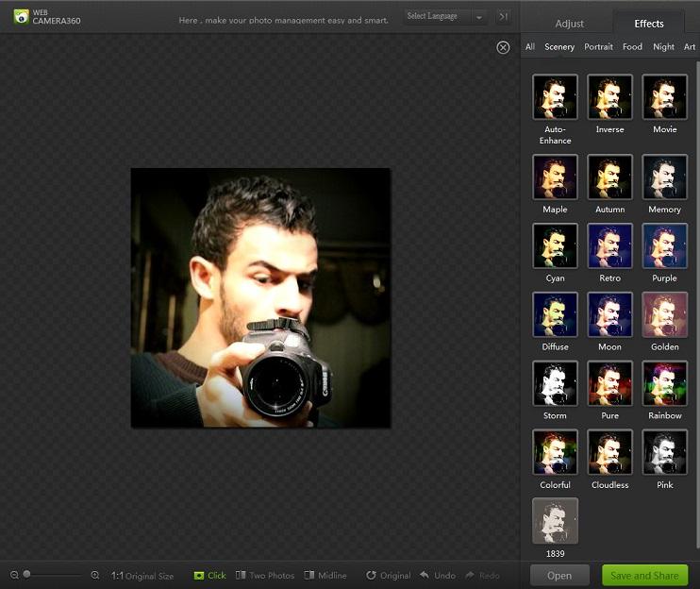Reset view to 1:1 Original Size
Viewport: 700px width, 589px height.
point(142,575)
